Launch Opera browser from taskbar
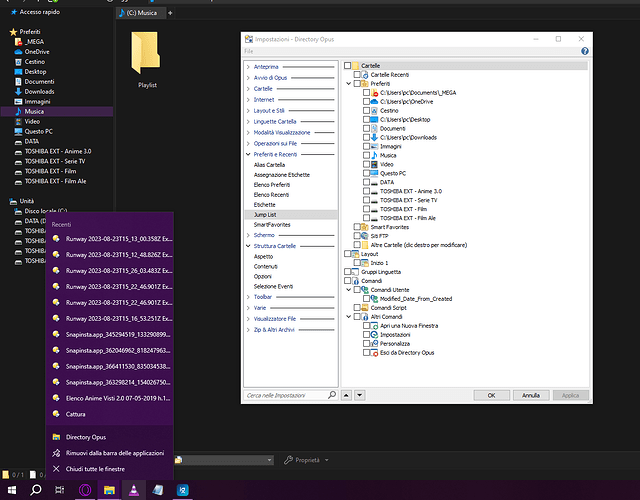This screenshot has width=640, height=500. pyautogui.click(x=85, y=490)
